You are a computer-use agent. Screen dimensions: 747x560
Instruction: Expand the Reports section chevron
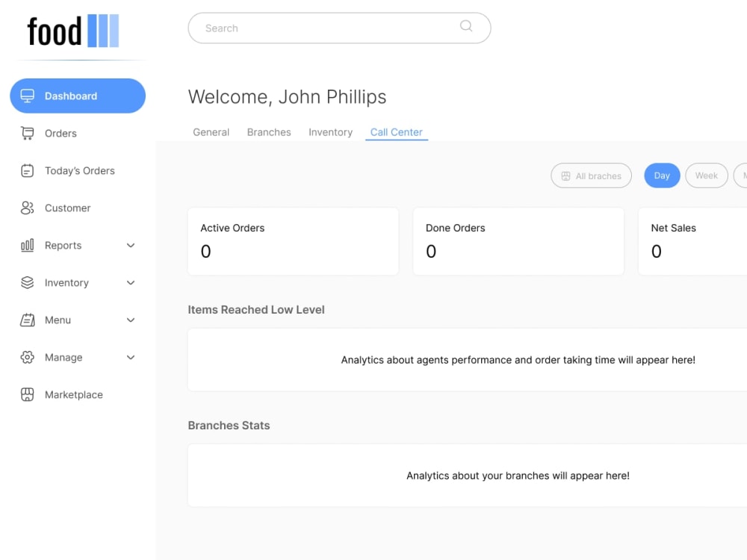pos(131,245)
